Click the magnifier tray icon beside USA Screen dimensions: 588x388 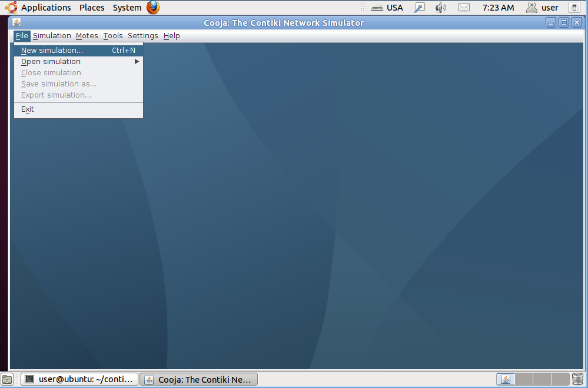pyautogui.click(x=419, y=8)
